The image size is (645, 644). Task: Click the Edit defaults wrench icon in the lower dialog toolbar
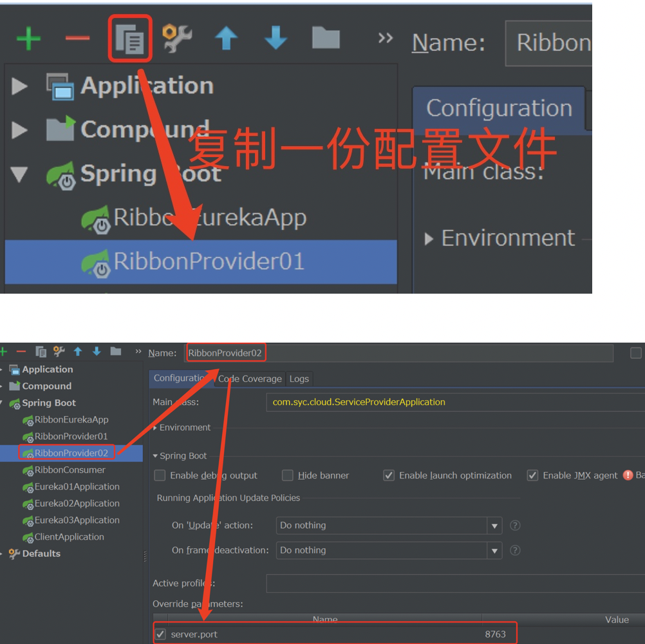click(x=59, y=351)
